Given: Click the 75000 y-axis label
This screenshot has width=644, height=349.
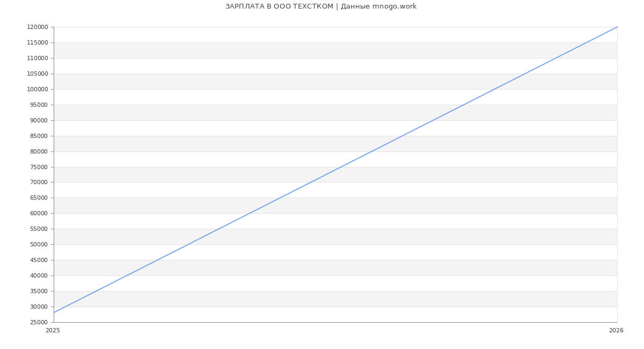Looking at the screenshot, I should (39, 167).
